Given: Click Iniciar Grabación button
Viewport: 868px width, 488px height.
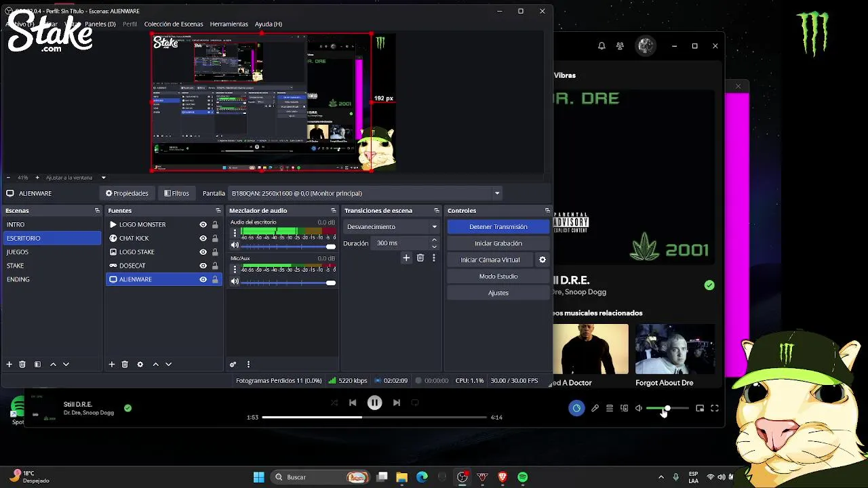Looking at the screenshot, I should tap(498, 243).
